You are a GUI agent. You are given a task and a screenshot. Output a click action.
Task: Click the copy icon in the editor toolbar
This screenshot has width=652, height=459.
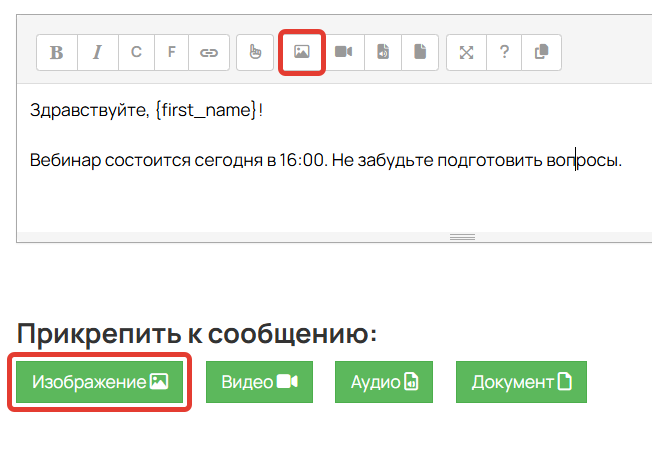point(541,52)
